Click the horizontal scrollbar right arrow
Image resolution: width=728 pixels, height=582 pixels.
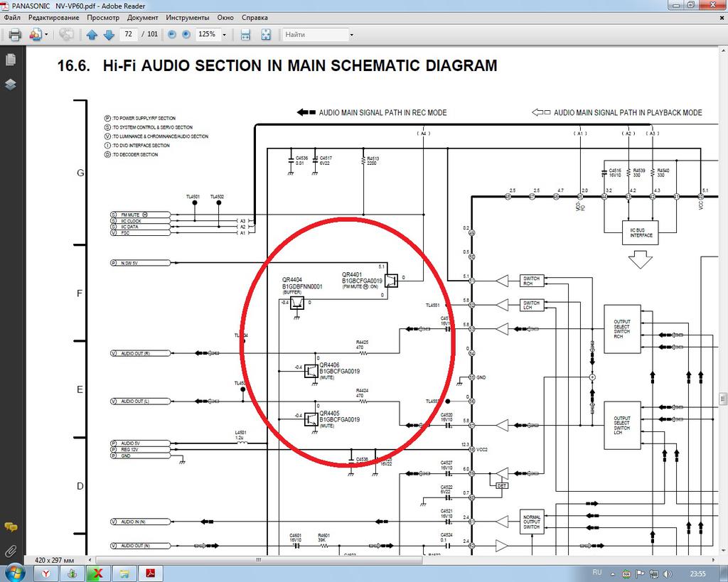pyautogui.click(x=715, y=560)
